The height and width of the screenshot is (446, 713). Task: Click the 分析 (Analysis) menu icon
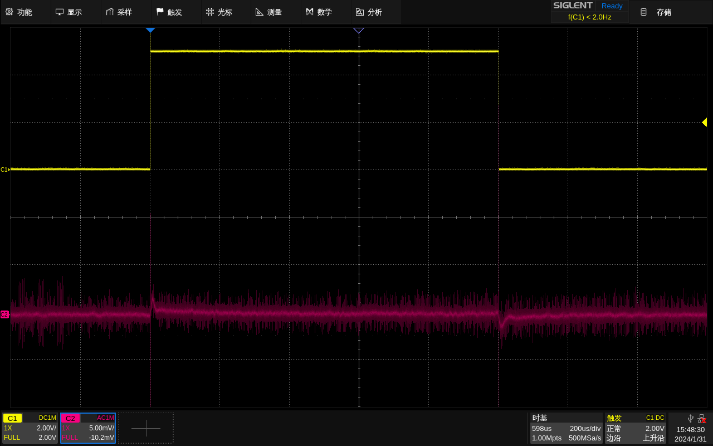[360, 12]
